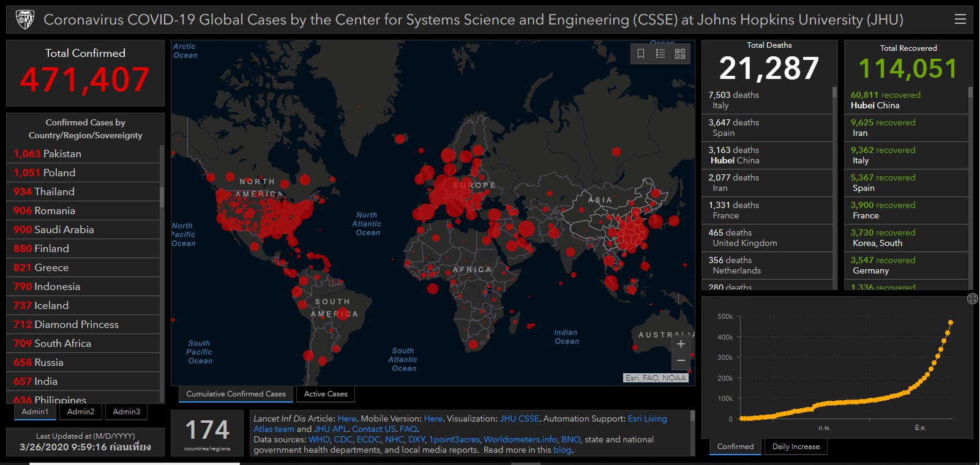The image size is (980, 465).
Task: Open the BNO data source link
Action: pyautogui.click(x=570, y=439)
